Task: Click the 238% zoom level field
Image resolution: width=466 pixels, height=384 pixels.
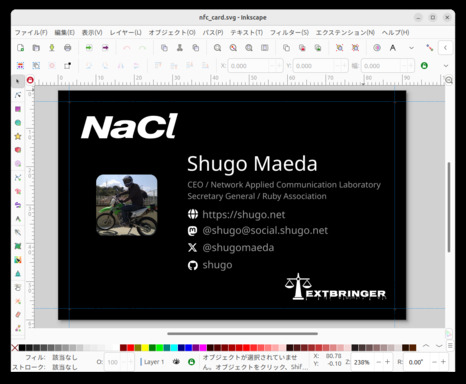Action: [363, 362]
